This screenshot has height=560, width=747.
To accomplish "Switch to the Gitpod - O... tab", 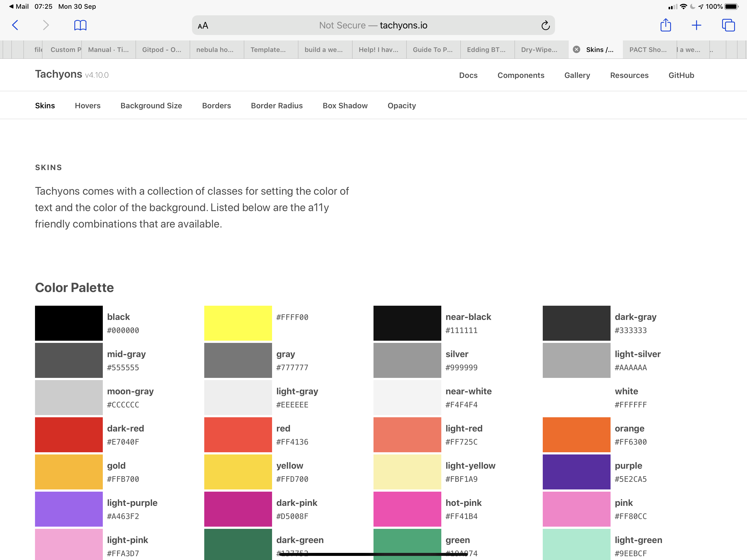I will coord(162,50).
